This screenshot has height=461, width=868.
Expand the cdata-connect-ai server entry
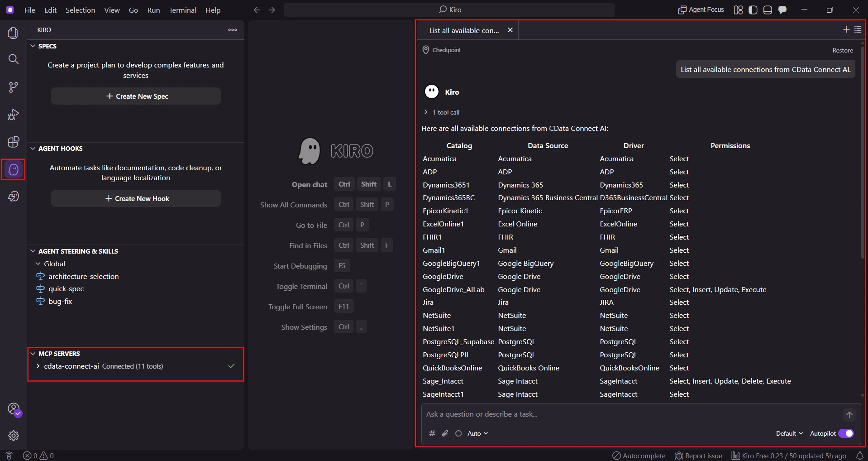click(x=38, y=366)
